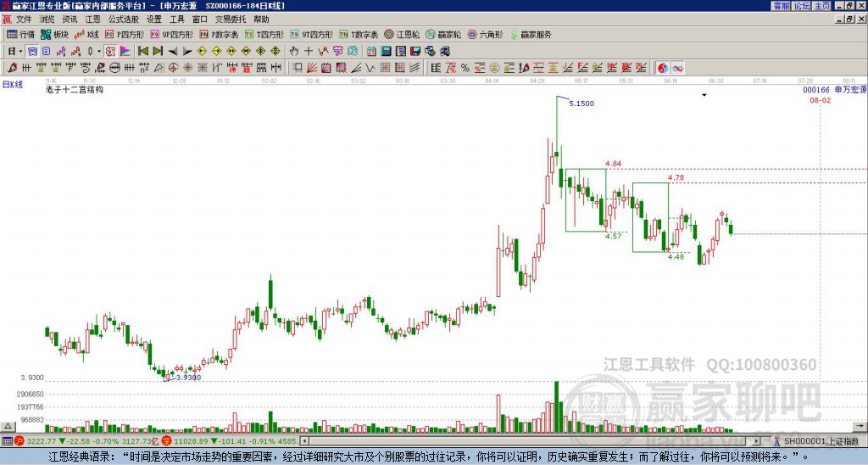
Task: Launch the 江恩轮 Gann wheel
Action: click(402, 34)
